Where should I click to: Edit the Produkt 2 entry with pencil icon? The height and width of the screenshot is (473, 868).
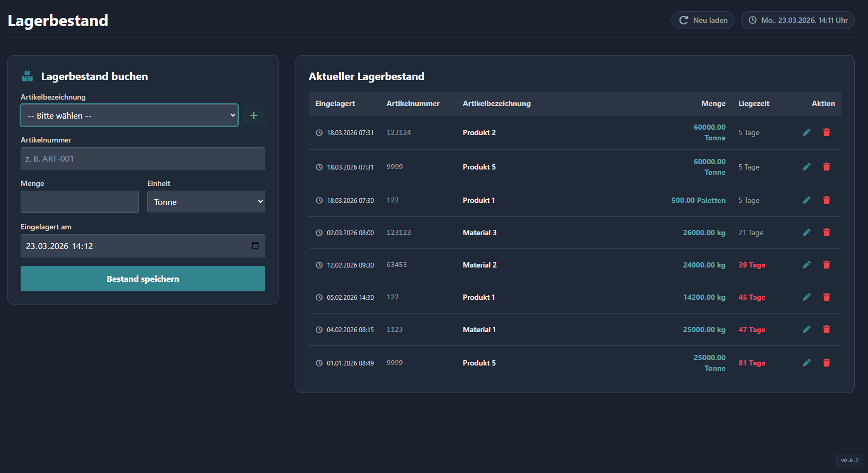pos(806,132)
